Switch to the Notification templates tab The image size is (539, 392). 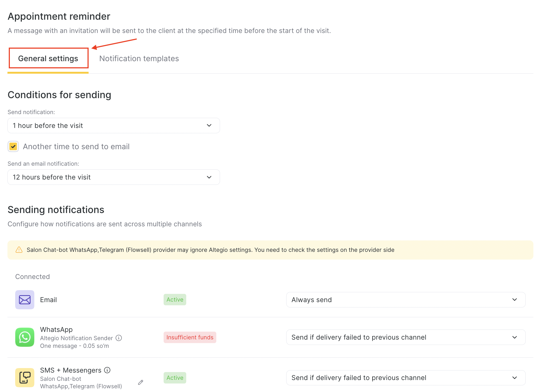click(139, 59)
